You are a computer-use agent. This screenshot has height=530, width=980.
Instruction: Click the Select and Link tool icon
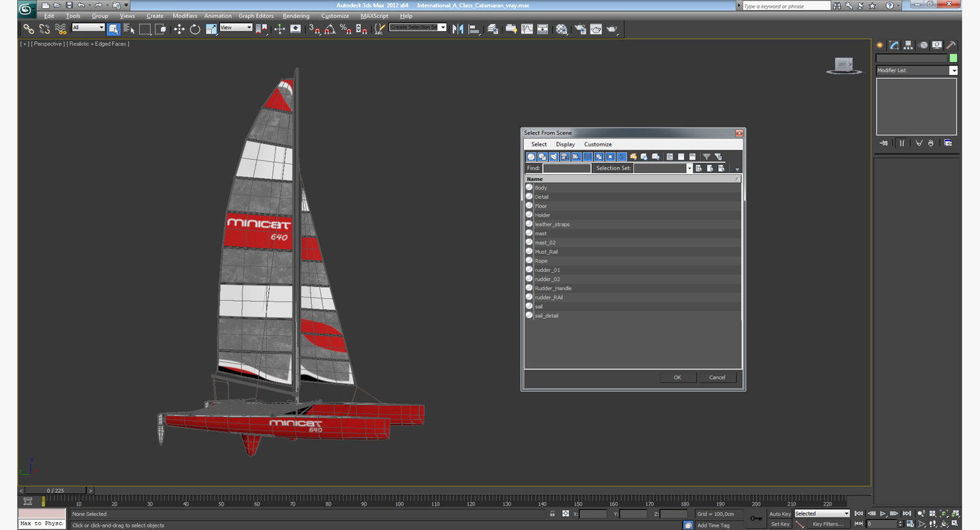28,29
